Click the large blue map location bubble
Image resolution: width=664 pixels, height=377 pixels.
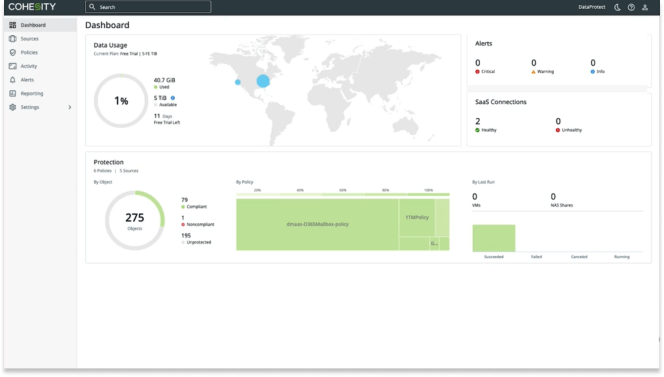point(263,80)
